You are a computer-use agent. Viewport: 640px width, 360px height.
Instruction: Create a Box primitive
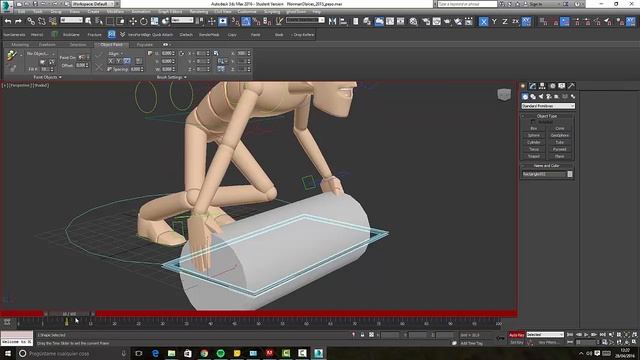click(x=534, y=129)
